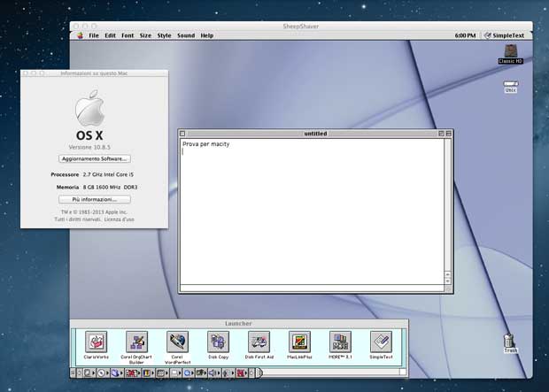Click inside the untitled document text area
Image resolution: width=549 pixels, height=392 pixels.
point(310,212)
